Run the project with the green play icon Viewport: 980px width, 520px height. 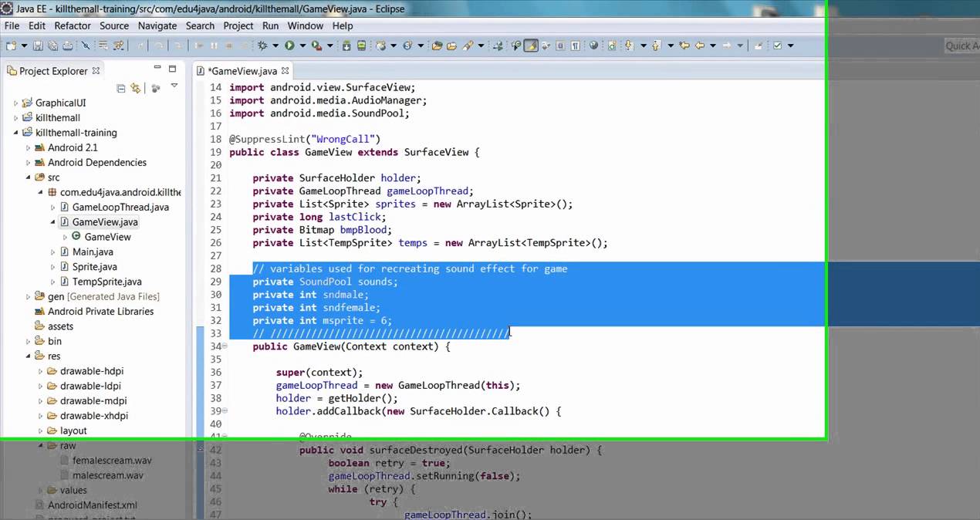289,46
